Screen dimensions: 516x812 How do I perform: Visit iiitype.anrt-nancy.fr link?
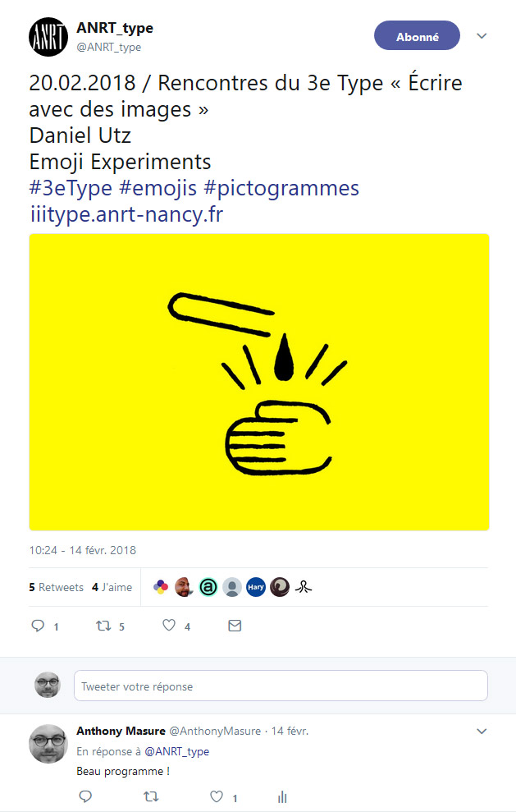pos(126,214)
